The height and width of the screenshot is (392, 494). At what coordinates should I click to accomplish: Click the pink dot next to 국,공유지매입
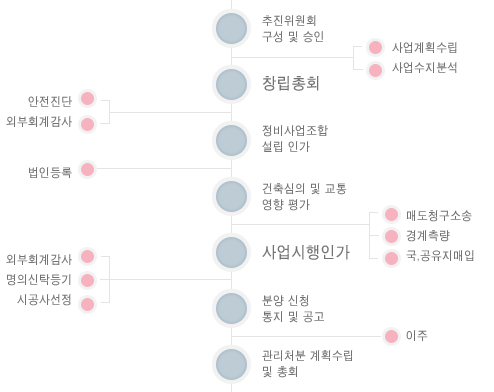pos(391,258)
